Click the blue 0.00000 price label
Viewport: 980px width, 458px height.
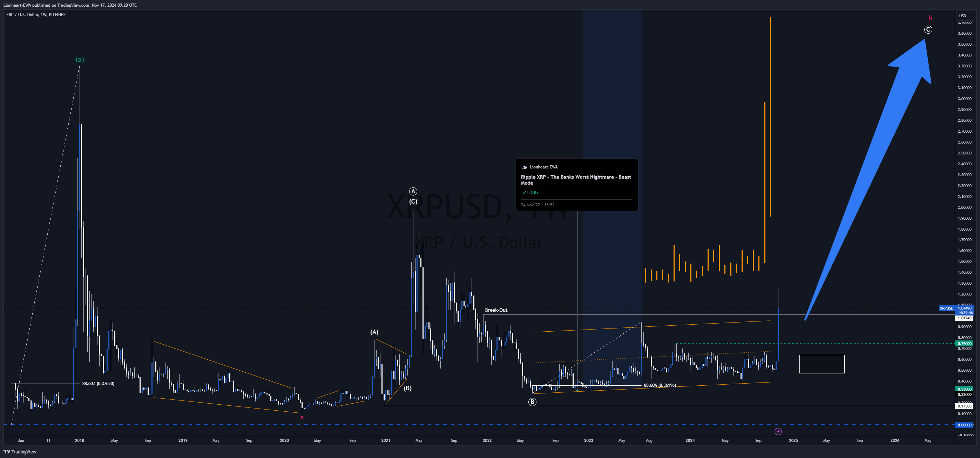[x=965, y=425]
